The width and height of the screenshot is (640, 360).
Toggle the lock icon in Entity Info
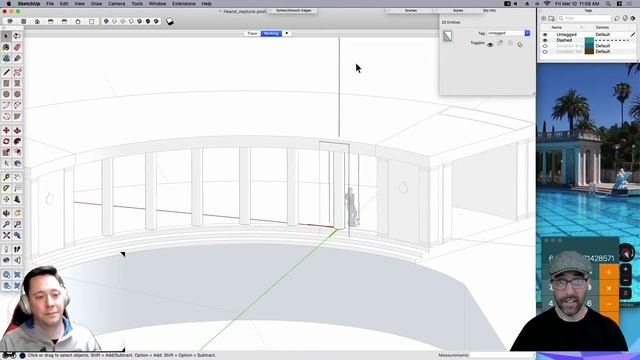click(500, 44)
